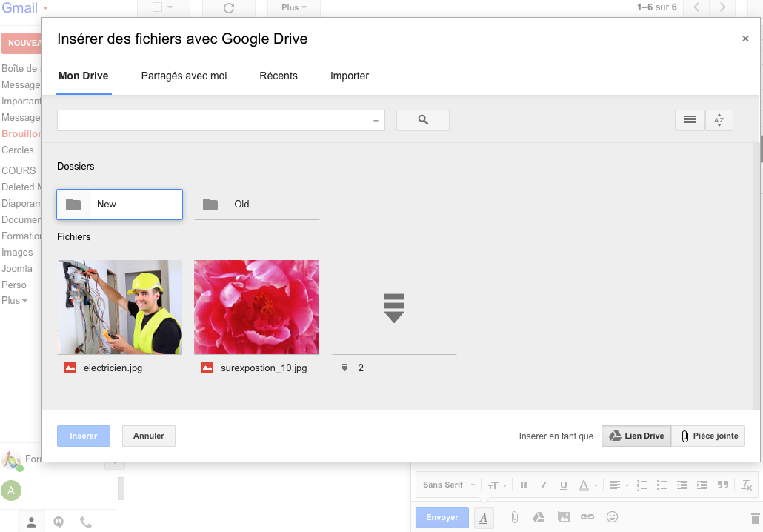763x532 pixels.
Task: Click the Insérer button
Action: pos(84,436)
